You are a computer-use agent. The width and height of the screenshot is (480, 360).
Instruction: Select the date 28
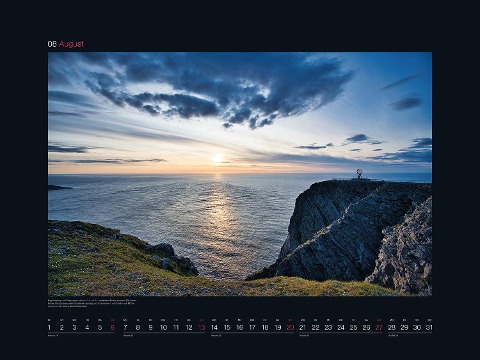click(392, 327)
